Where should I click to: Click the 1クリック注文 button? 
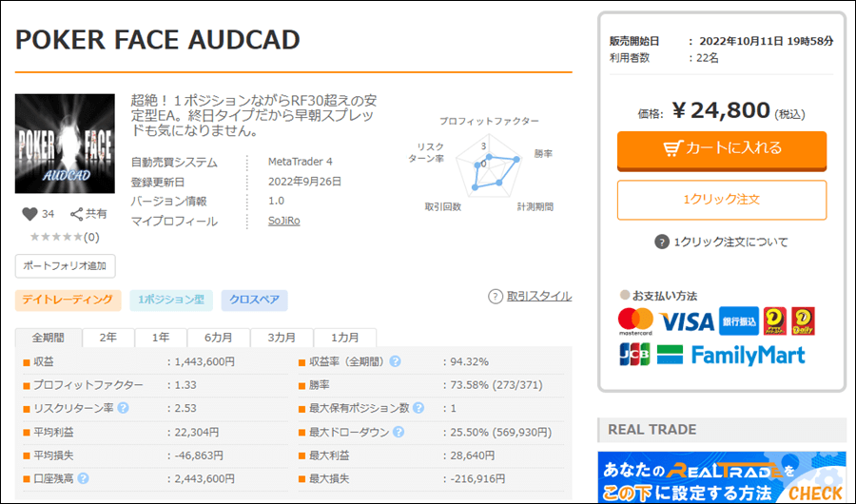click(722, 200)
